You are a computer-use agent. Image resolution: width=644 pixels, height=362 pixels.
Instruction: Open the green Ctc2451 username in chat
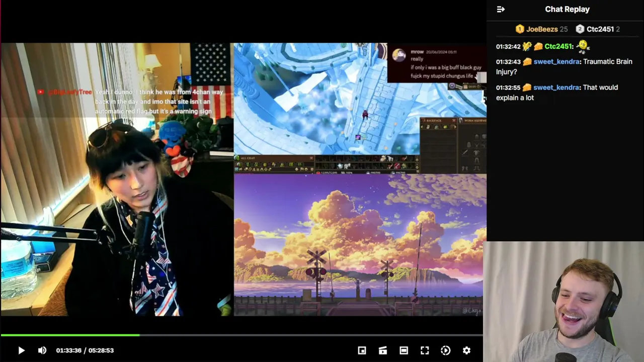[558, 46]
